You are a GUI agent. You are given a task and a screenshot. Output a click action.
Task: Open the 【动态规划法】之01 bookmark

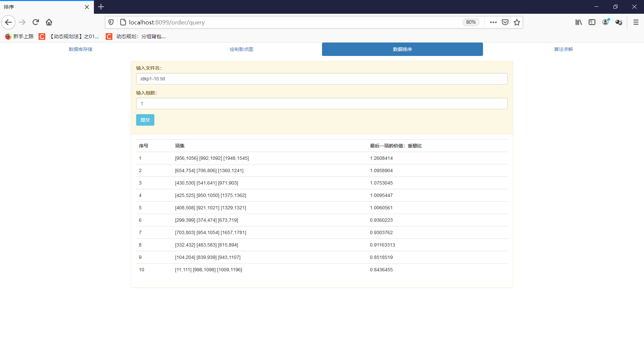[69, 37]
